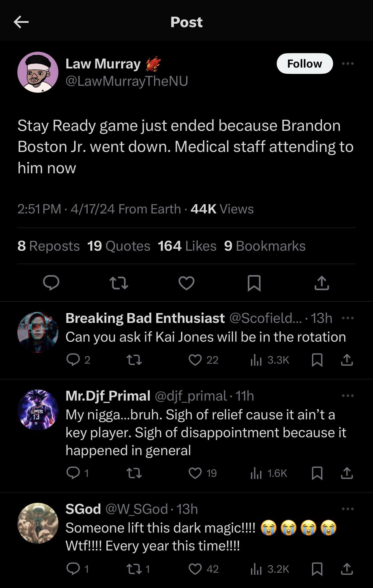Share the main post via share icon
The height and width of the screenshot is (588, 373).
(322, 283)
